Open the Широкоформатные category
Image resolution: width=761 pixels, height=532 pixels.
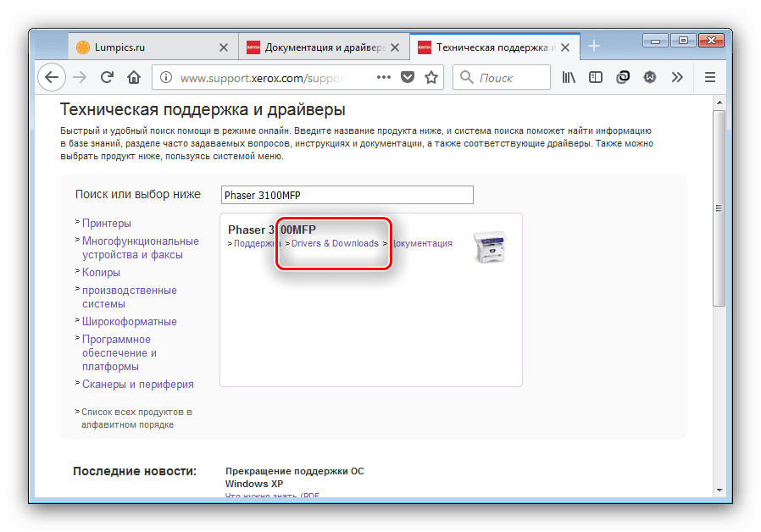(129, 322)
